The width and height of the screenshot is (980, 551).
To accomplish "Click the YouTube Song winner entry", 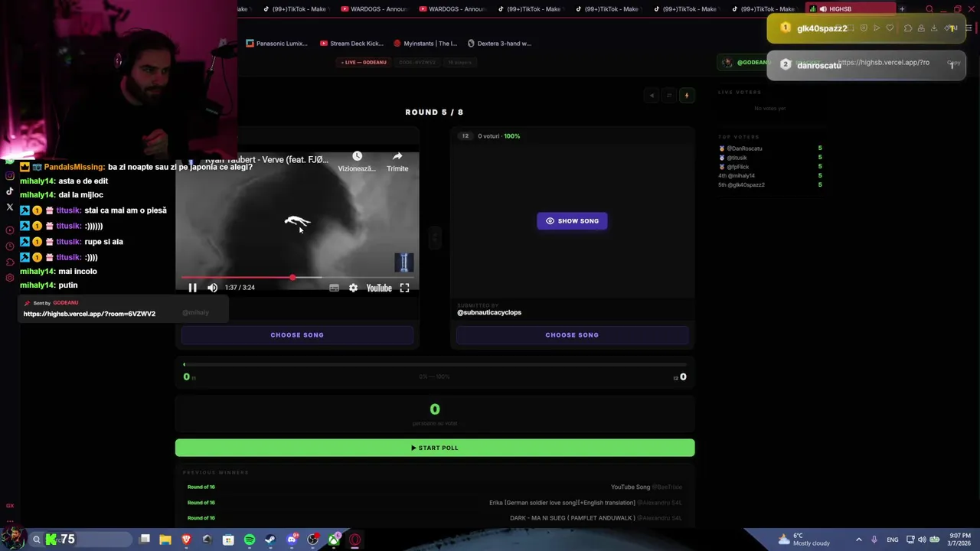I will pos(630,487).
